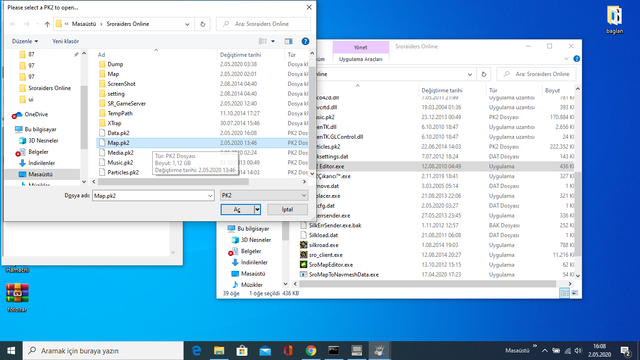Open the Düzenle menu
Image resolution: width=640 pixels, height=360 pixels.
(24, 41)
